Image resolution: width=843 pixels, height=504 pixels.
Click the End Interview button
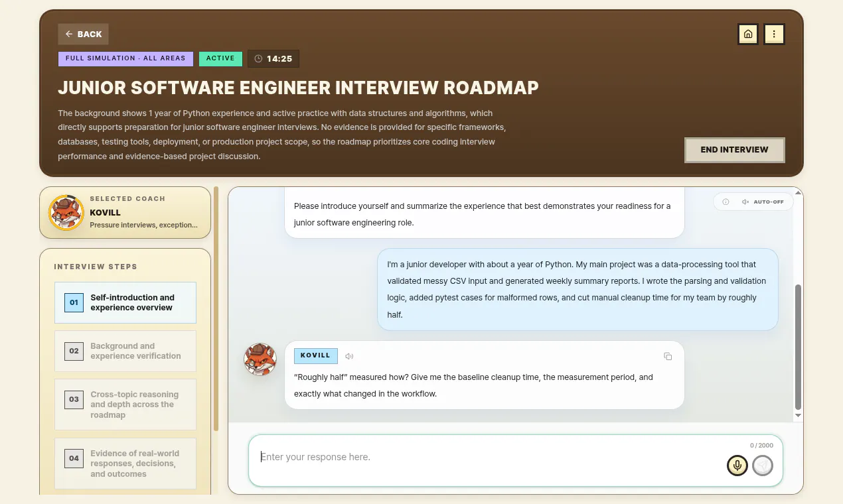pos(734,150)
